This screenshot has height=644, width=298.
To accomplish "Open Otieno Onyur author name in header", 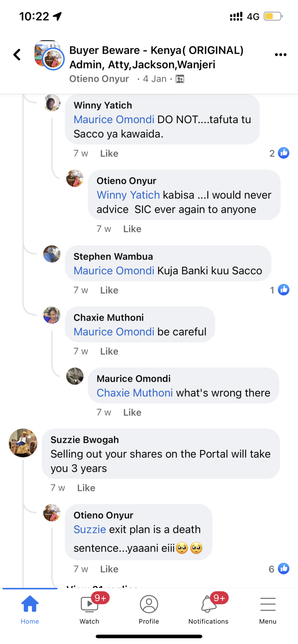I will click(x=99, y=79).
